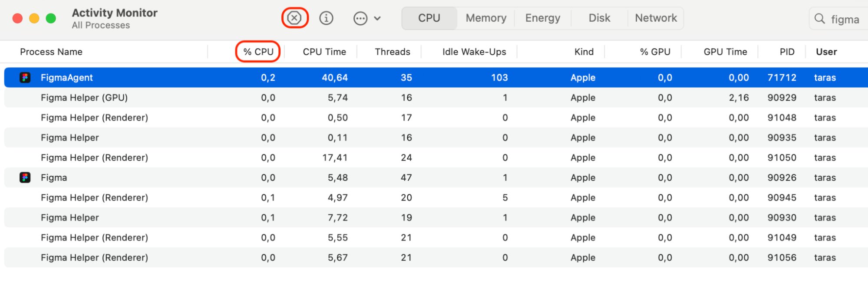Sort by the % CPU column header
The width and height of the screenshot is (868, 285).
(x=258, y=52)
